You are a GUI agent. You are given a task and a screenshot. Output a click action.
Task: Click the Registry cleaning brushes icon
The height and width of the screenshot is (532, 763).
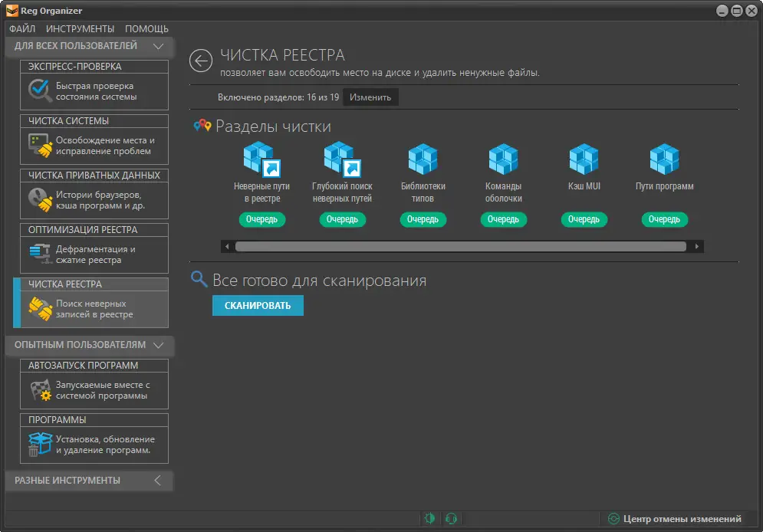pos(39,308)
